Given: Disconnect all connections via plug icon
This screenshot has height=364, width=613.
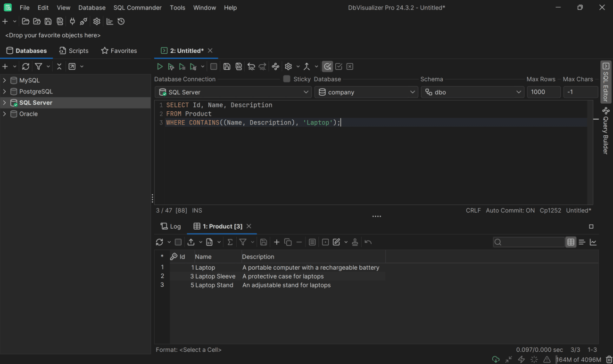Looking at the screenshot, I should pyautogui.click(x=83, y=21).
